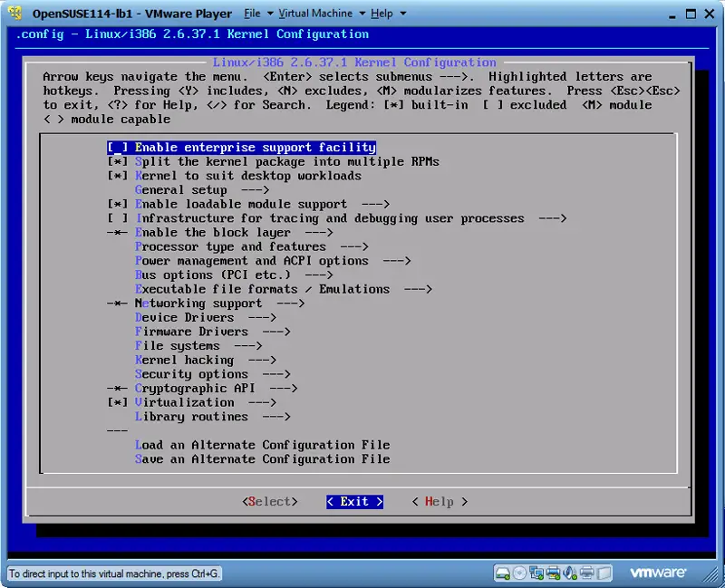Enable Infrastructure for tracing and debugging user processes
Viewport: 725px width, 588px height.
click(x=336, y=218)
